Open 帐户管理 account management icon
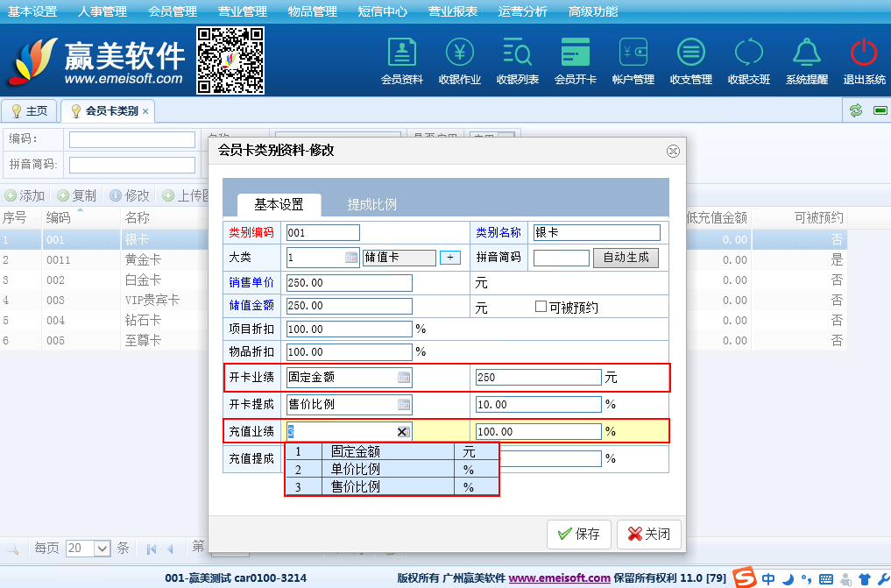 point(633,60)
